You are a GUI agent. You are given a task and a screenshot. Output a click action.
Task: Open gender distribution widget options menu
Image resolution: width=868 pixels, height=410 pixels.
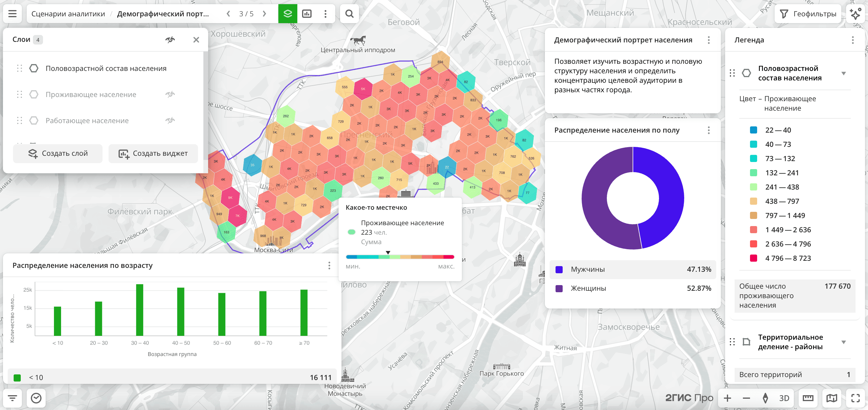(x=709, y=131)
